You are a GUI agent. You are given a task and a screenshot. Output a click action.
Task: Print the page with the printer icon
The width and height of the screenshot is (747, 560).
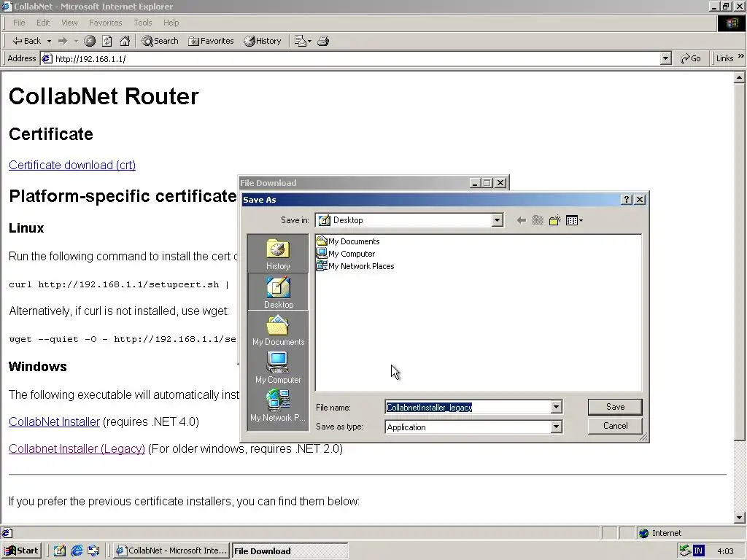coord(323,41)
